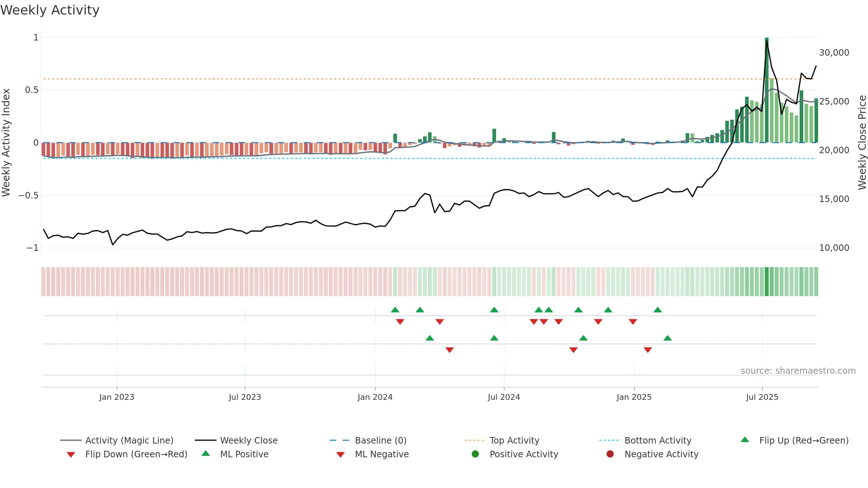The height and width of the screenshot is (488, 868).
Task: Toggle Activity (Magic Line) legend entry
Action: (x=117, y=440)
